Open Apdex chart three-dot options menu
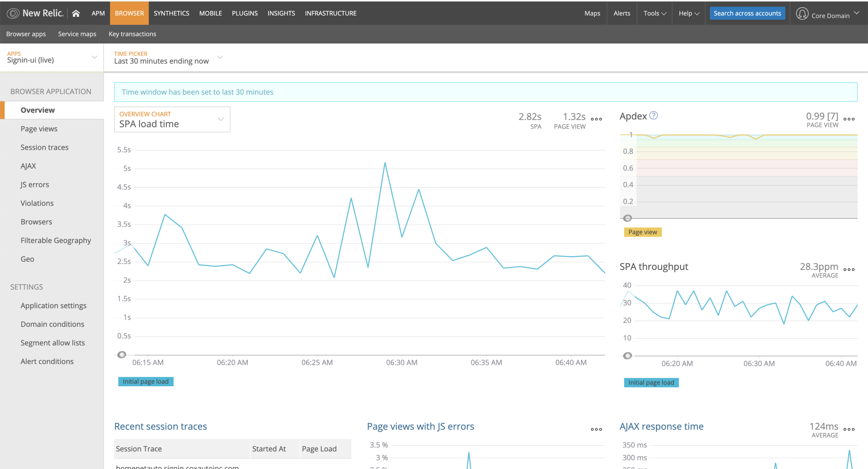Image resolution: width=868 pixels, height=469 pixels. [x=849, y=119]
